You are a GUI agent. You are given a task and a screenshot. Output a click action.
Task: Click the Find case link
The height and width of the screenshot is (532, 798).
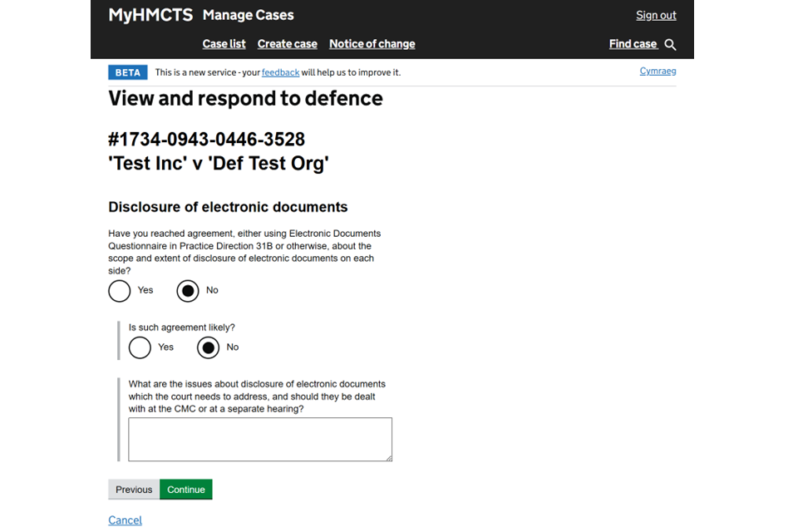click(x=633, y=44)
